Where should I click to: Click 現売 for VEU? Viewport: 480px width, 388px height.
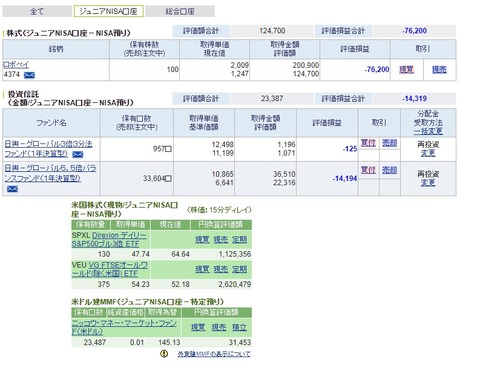(x=221, y=269)
